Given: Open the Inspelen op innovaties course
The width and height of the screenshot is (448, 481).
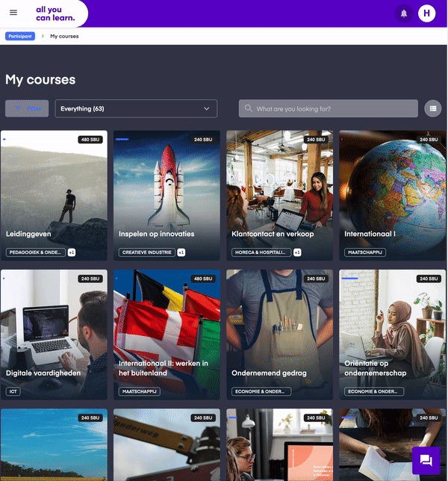Looking at the screenshot, I should (x=167, y=196).
